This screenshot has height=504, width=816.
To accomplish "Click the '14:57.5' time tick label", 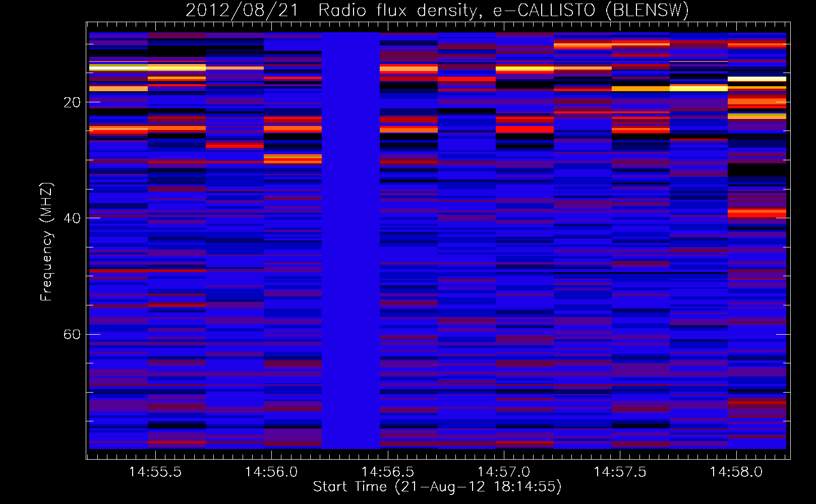I will [x=620, y=472].
